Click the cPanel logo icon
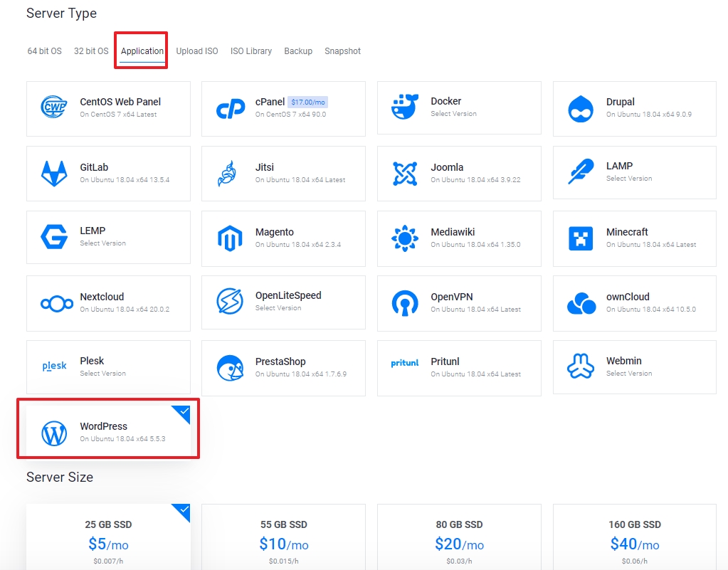The width and height of the screenshot is (728, 570). (x=231, y=109)
